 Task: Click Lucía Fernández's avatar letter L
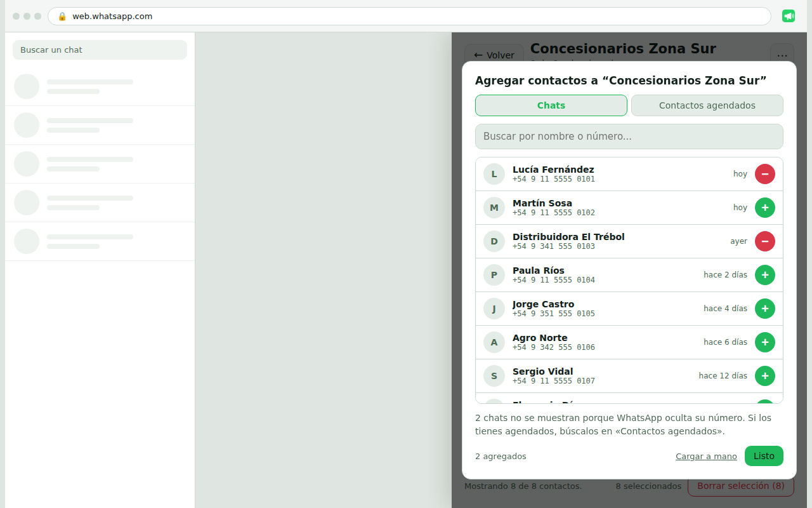(494, 174)
